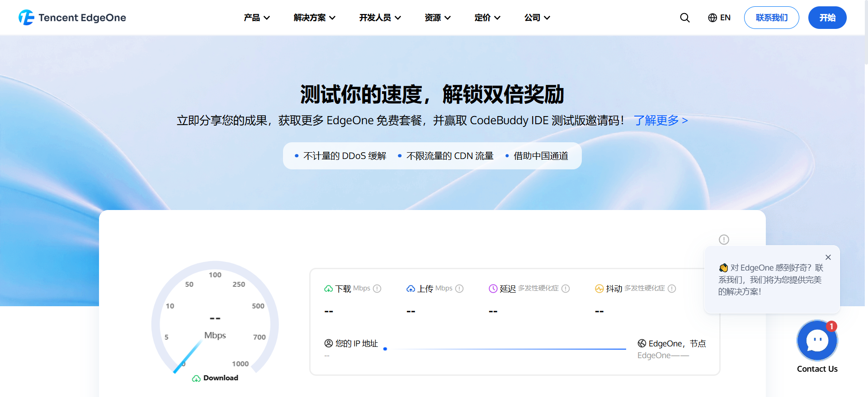Click info icon next to 下载 Mbps
Screen dimensions: 868x397
tap(377, 289)
